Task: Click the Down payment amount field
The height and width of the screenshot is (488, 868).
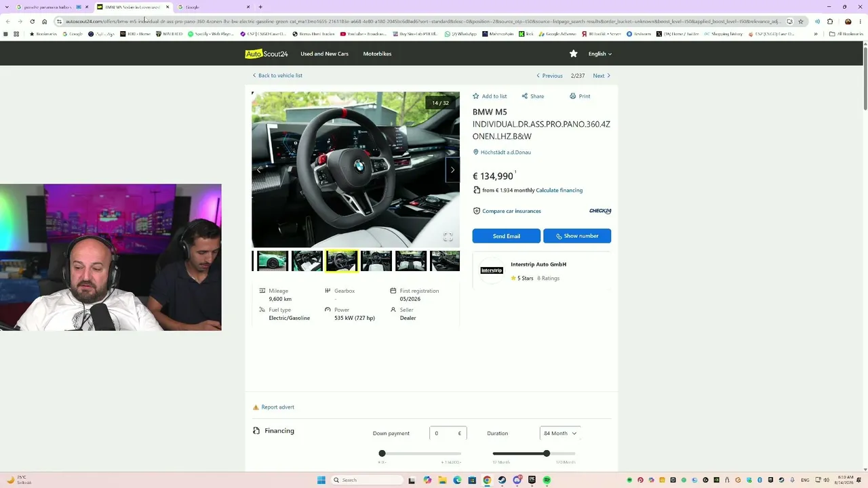Action: point(448,433)
